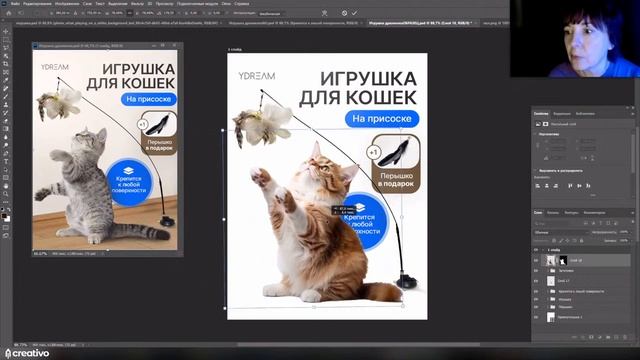The image size is (640, 360).
Task: Open the layer blend mode dropdown
Action: tap(561, 232)
